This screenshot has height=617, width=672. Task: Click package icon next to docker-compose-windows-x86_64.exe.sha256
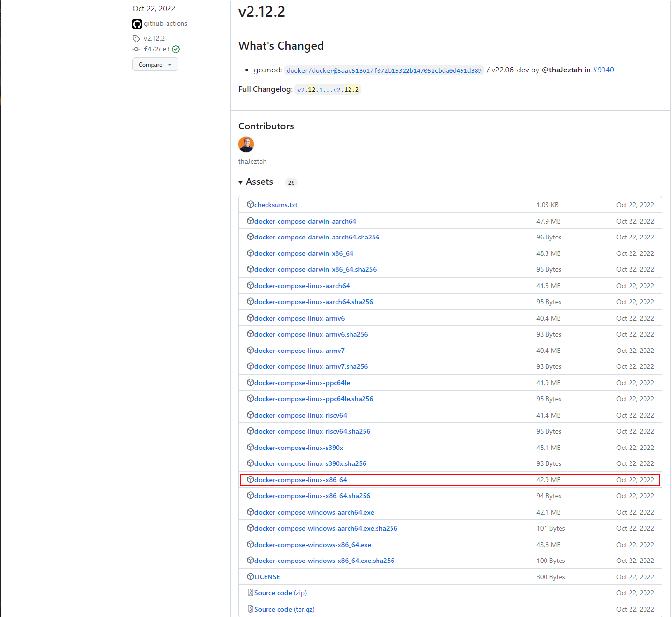[x=251, y=560]
